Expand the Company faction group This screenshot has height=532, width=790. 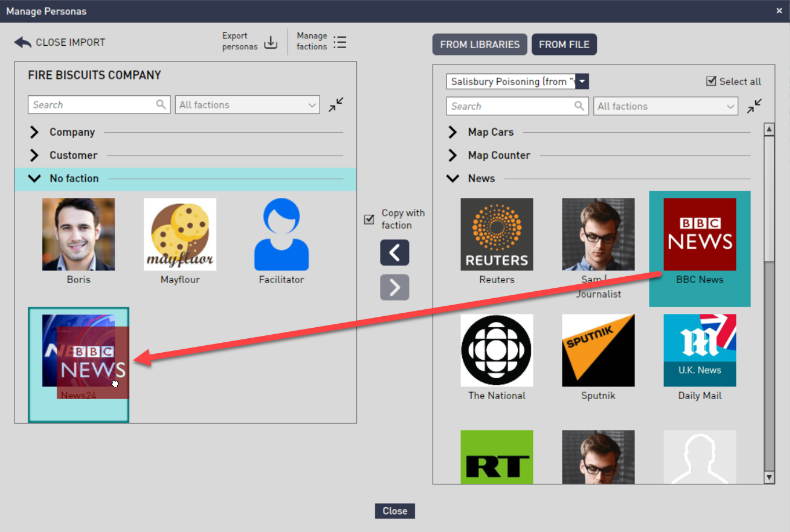[x=34, y=132]
